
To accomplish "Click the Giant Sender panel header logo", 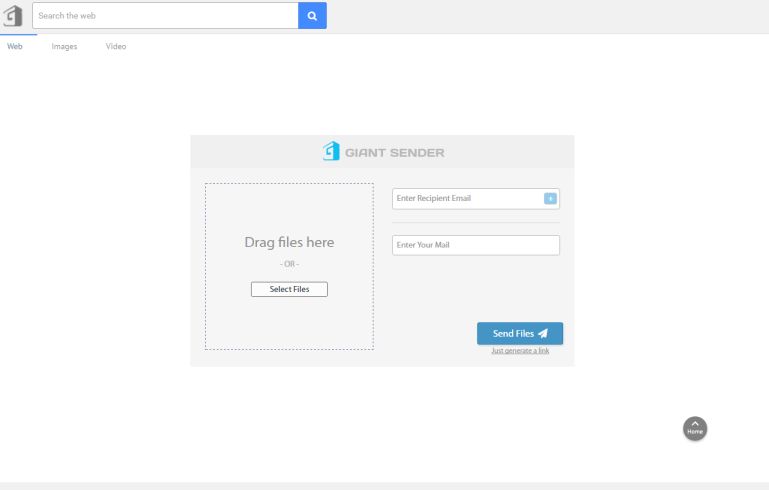I will tap(383, 152).
